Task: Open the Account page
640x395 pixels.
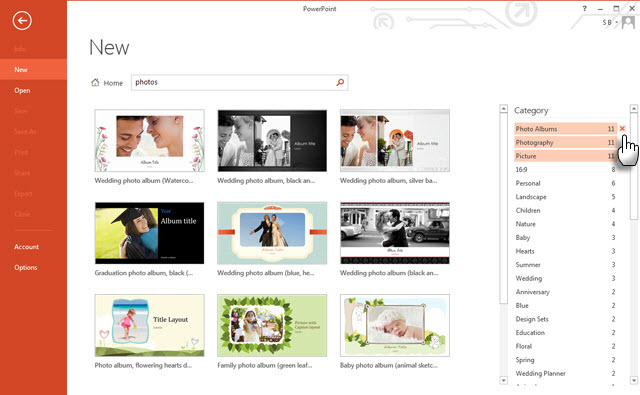Action: pyautogui.click(x=33, y=246)
